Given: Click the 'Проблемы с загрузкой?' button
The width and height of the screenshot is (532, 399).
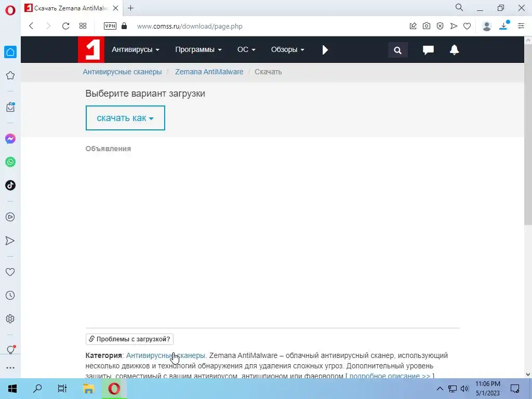Looking at the screenshot, I should 129,339.
